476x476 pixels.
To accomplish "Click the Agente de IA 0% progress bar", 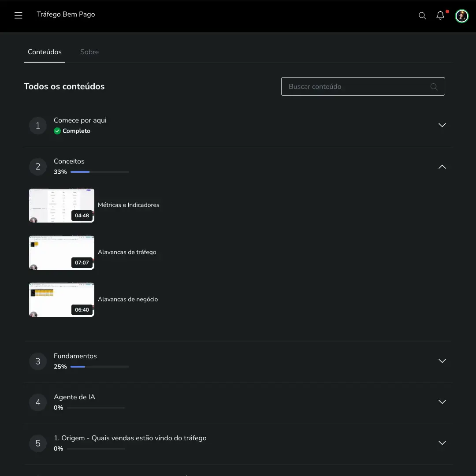I will [96, 408].
